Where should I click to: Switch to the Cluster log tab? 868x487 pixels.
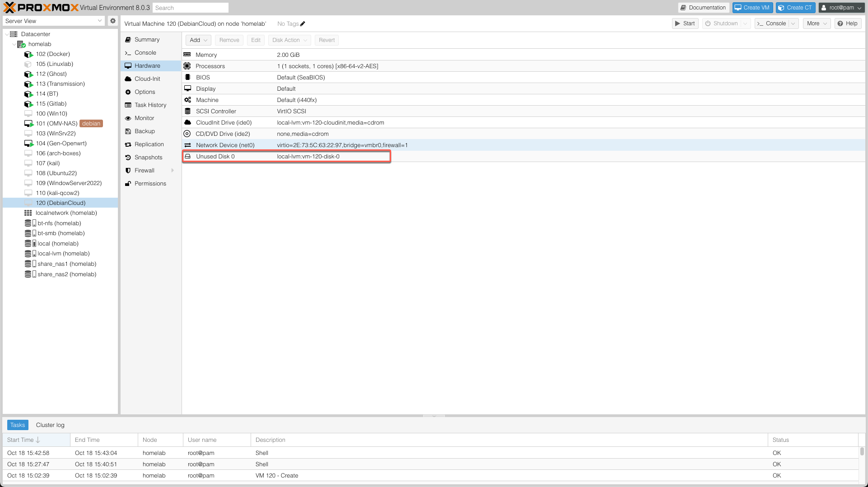50,425
